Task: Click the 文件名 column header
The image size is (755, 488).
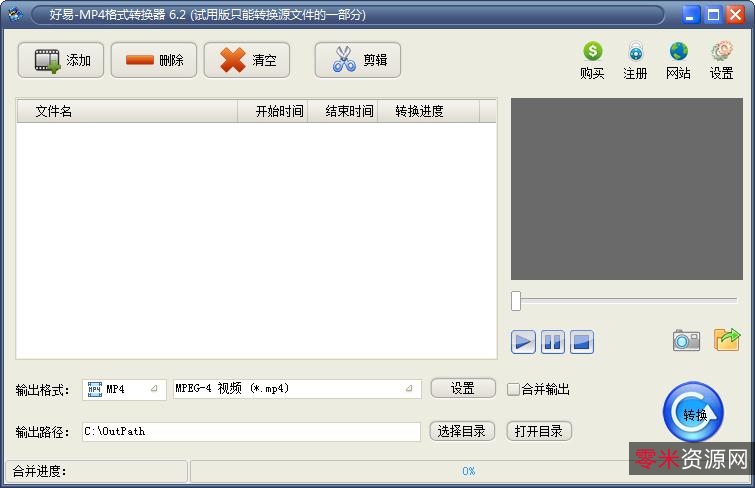Action: click(x=127, y=111)
